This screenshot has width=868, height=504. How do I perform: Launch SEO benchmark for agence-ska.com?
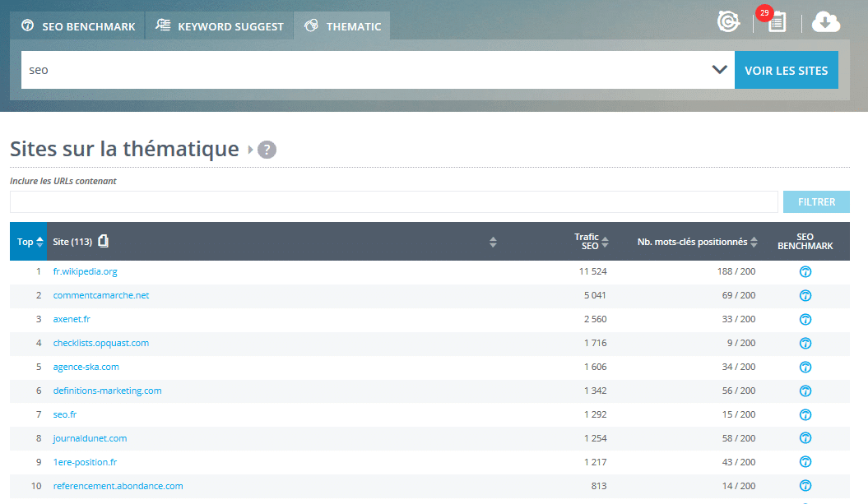click(x=805, y=367)
